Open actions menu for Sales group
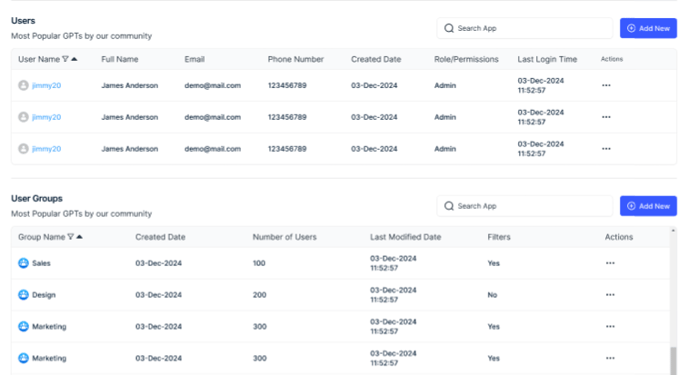688x375 pixels. coord(610,263)
